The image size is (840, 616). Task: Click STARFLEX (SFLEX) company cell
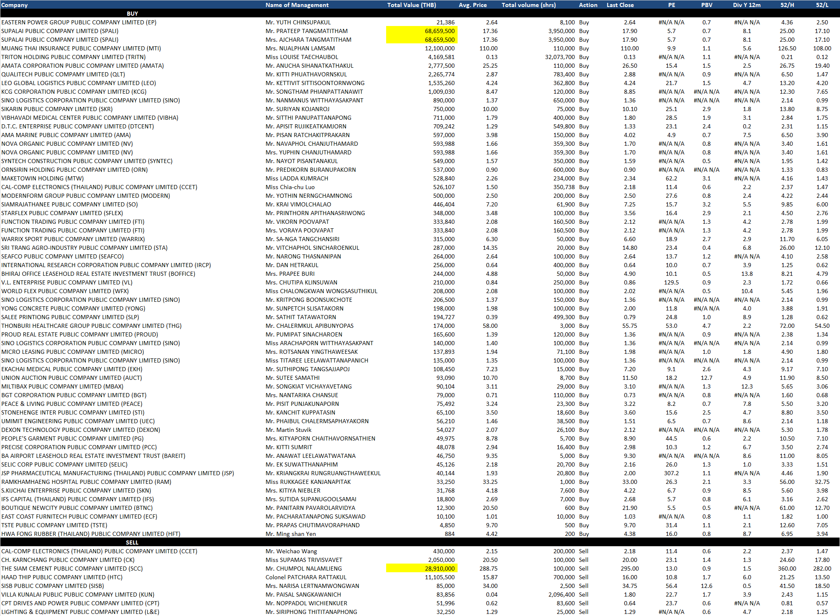[62, 213]
